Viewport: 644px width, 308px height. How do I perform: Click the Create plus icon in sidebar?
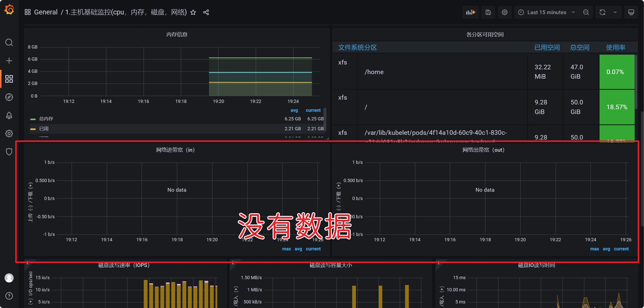click(9, 61)
